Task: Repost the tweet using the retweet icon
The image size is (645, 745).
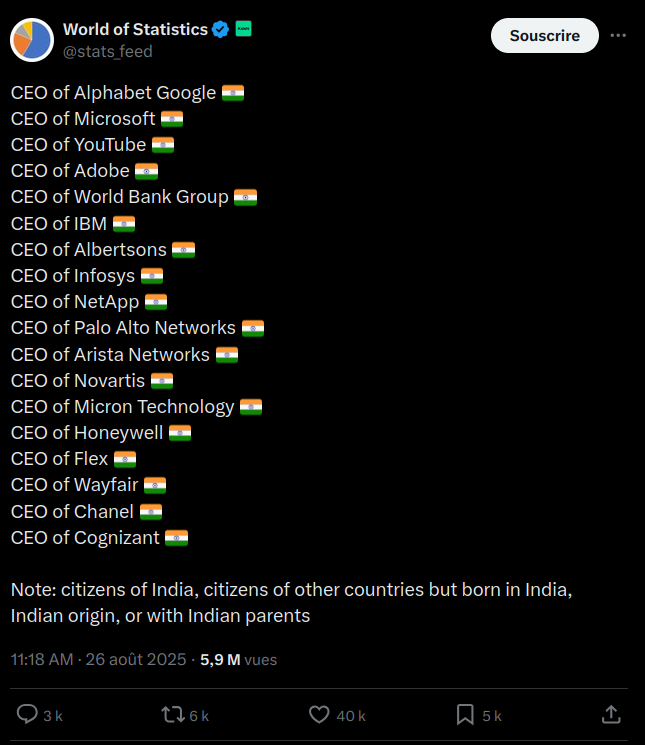Action: pyautogui.click(x=173, y=714)
